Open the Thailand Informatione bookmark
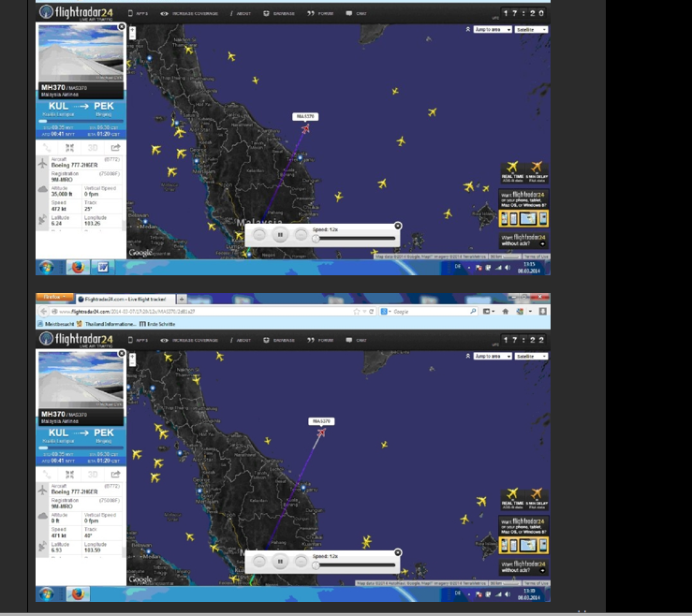This screenshot has height=616, width=692. click(x=106, y=324)
